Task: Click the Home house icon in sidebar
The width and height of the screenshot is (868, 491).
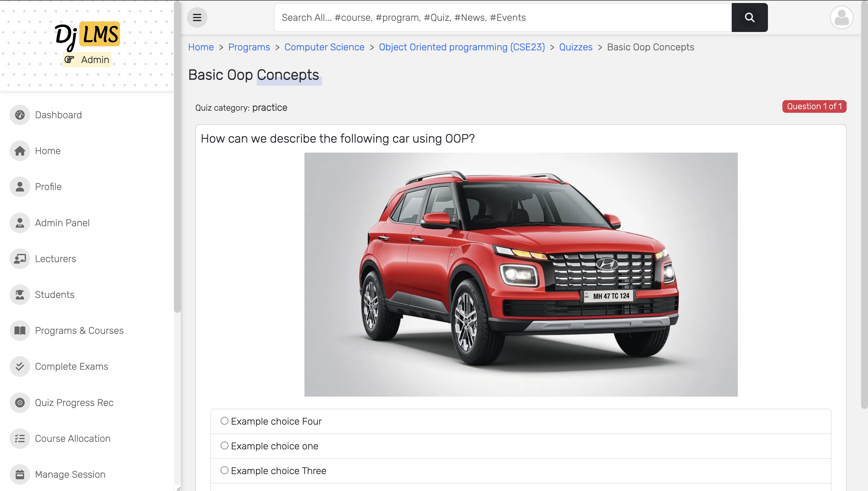Action: pos(20,151)
